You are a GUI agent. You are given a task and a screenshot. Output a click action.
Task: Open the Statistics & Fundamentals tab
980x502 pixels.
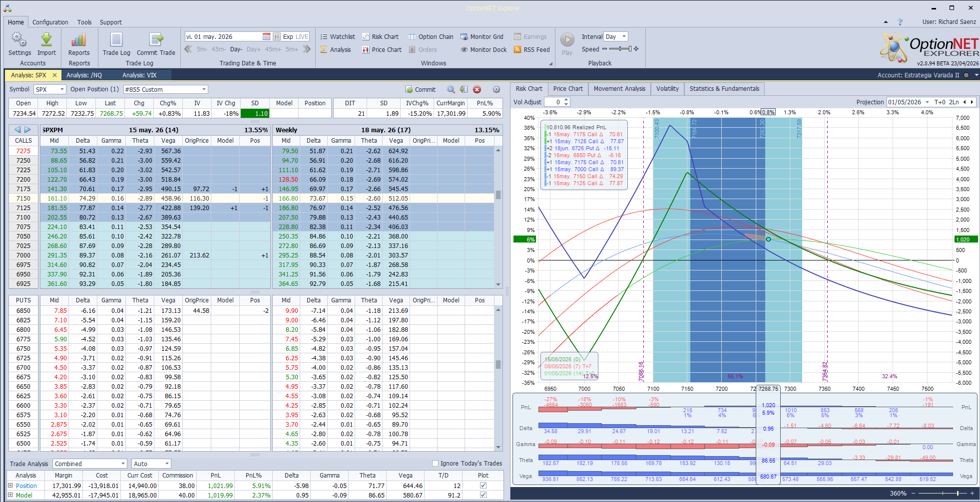point(724,89)
